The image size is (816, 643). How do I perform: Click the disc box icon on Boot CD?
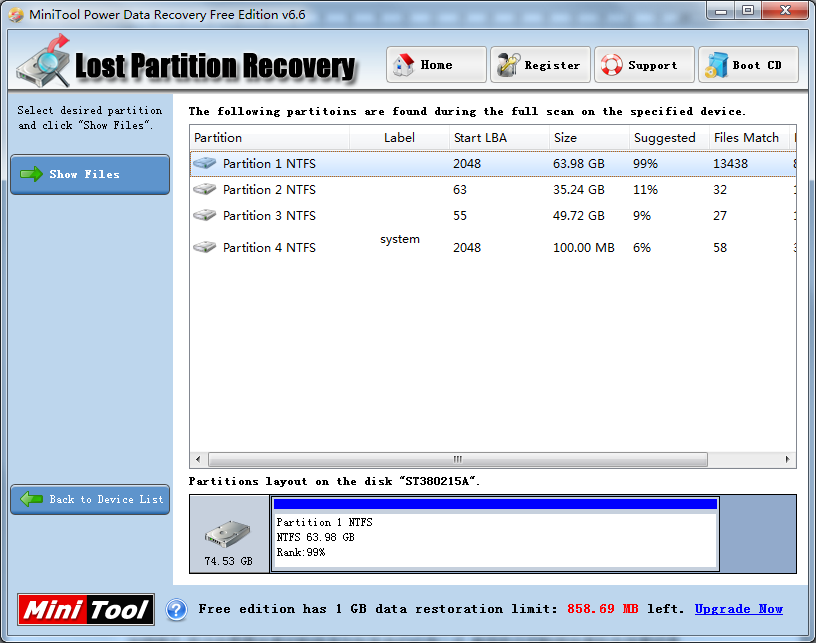716,65
